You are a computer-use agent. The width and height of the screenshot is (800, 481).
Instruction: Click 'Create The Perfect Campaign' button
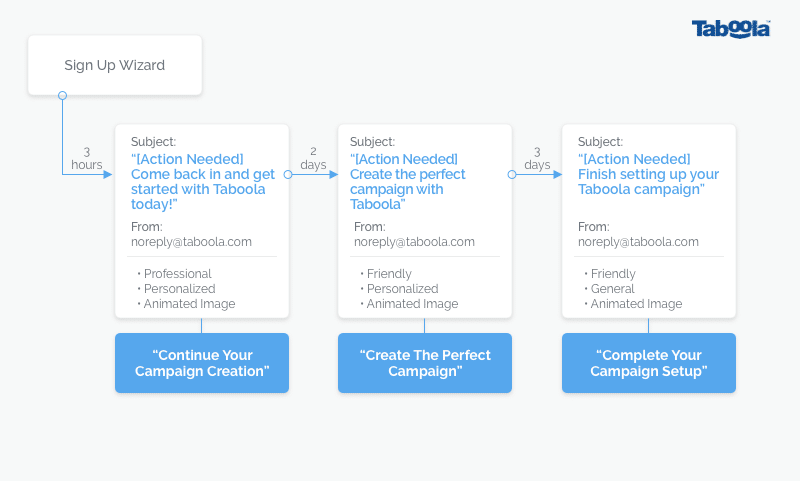click(425, 363)
